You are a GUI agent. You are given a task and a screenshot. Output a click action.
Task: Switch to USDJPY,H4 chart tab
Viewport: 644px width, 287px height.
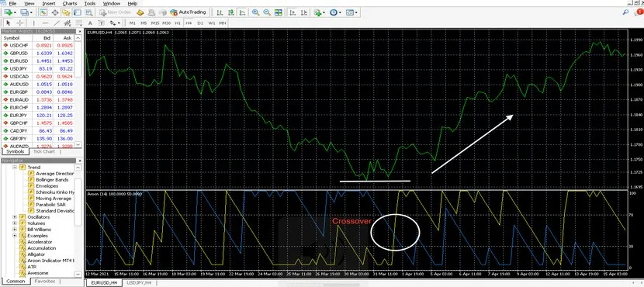pos(139,283)
